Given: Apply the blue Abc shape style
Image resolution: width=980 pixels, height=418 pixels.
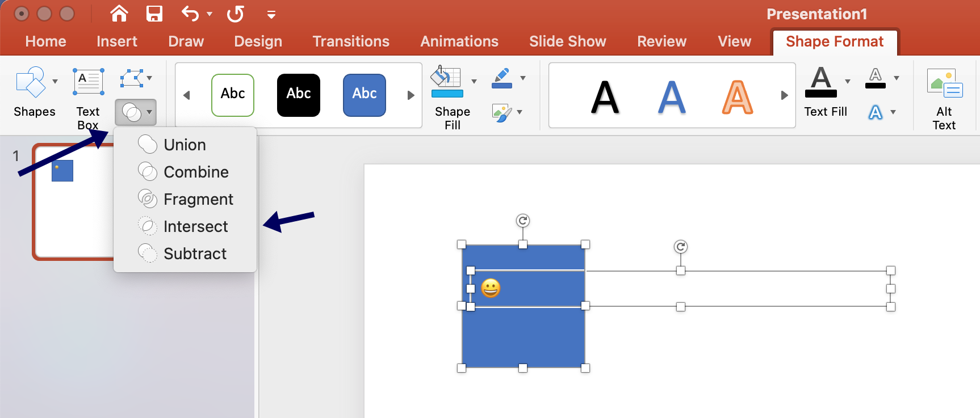Looking at the screenshot, I should coord(365,95).
